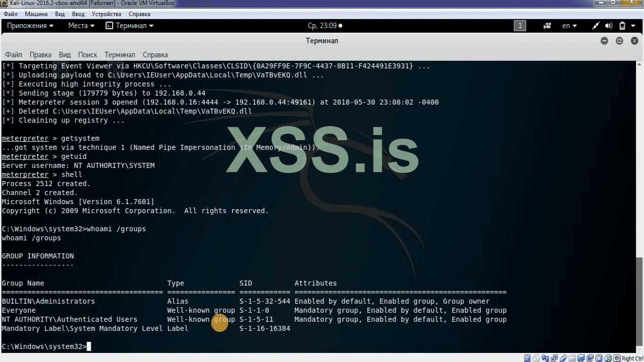Image resolution: width=644 pixels, height=362 pixels.
Task: Click the 'meterpreter > getsystem' command line
Action: coord(50,138)
